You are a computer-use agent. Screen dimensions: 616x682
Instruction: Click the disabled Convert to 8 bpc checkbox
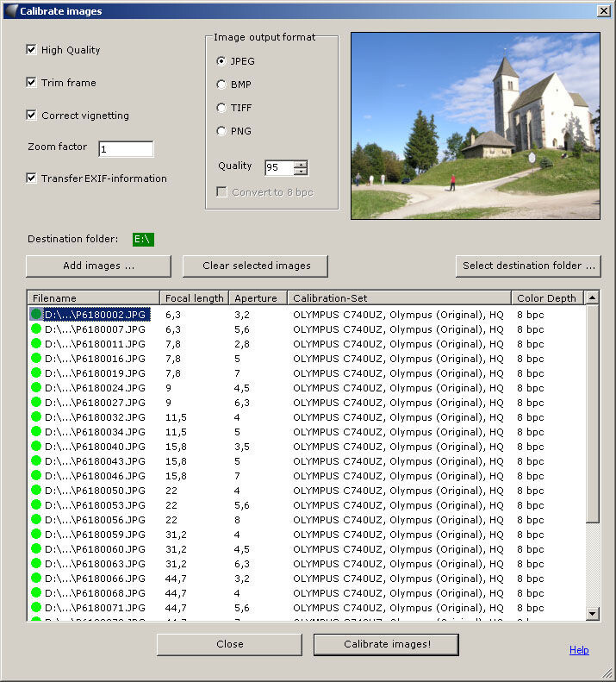point(221,191)
